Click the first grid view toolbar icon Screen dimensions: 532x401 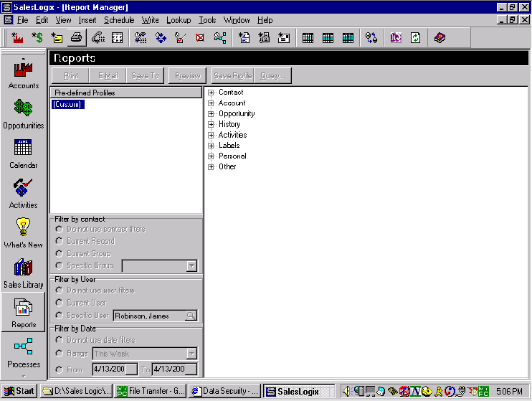[308, 38]
